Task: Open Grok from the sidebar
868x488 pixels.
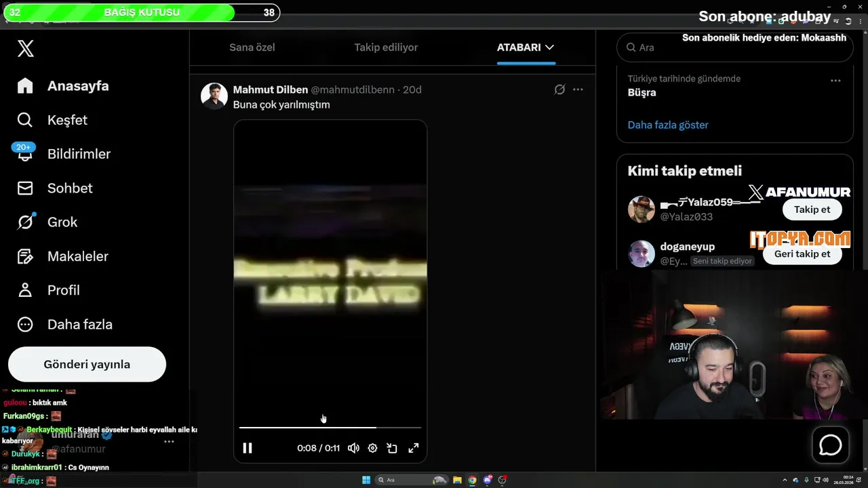Action: (47, 222)
